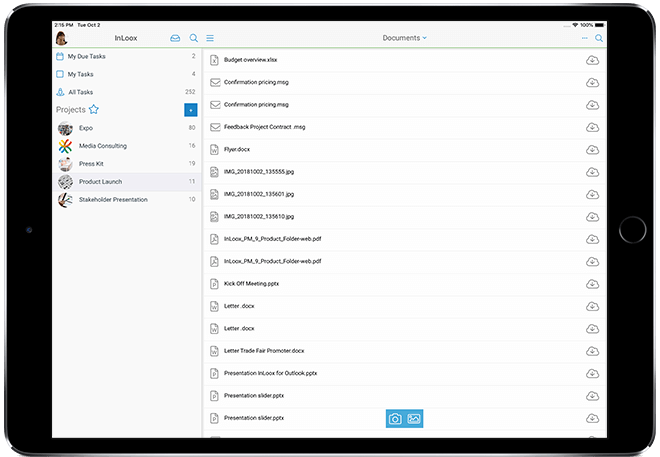Download IMG_20181002_135601.jpg via cloud icon
The width and height of the screenshot is (660, 457).
coord(592,195)
